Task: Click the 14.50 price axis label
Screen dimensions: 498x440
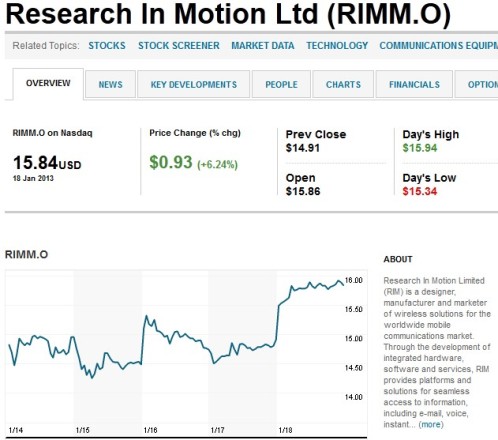Action: [354, 368]
